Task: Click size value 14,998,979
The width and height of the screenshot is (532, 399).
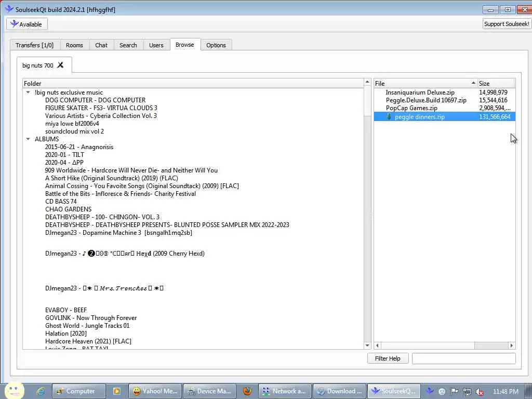Action: tap(493, 92)
